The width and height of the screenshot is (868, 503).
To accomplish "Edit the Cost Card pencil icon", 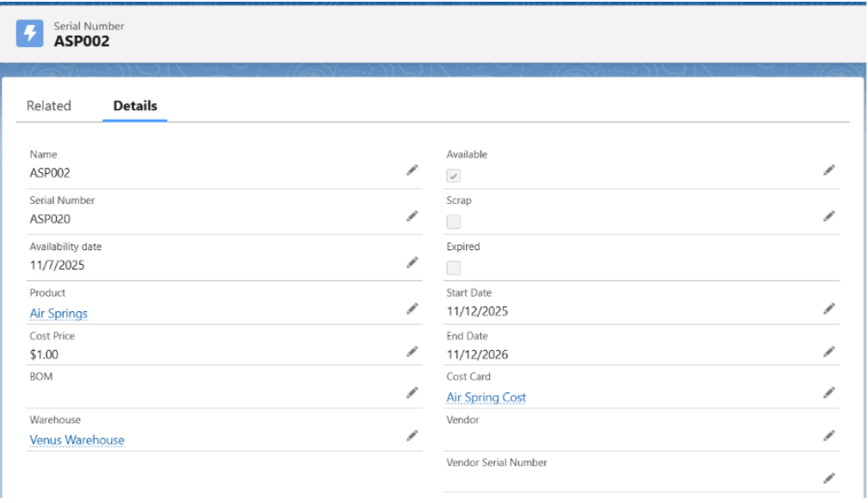I will [828, 393].
